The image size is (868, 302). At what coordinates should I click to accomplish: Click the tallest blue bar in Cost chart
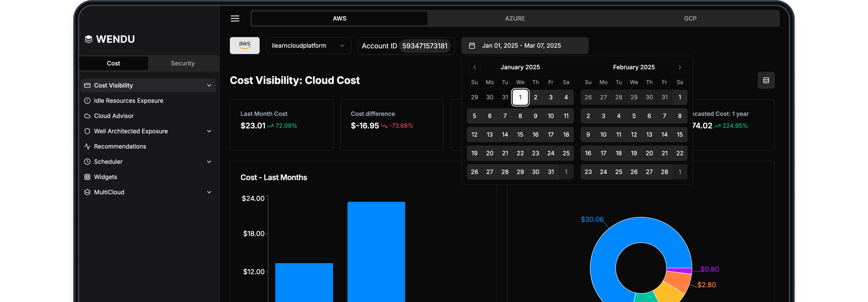pyautogui.click(x=376, y=252)
